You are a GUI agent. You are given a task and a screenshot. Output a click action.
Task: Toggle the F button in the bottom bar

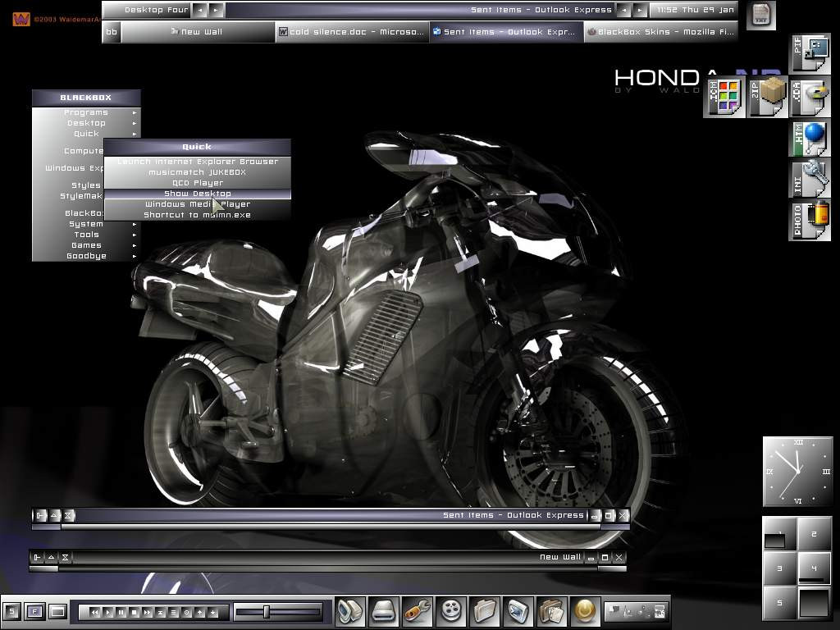[34, 611]
